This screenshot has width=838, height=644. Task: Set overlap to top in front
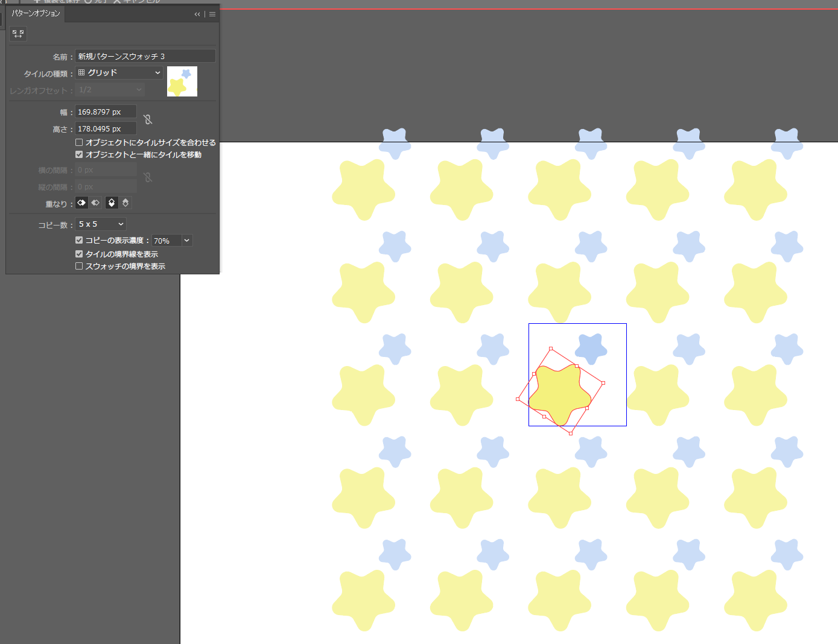pyautogui.click(x=112, y=203)
